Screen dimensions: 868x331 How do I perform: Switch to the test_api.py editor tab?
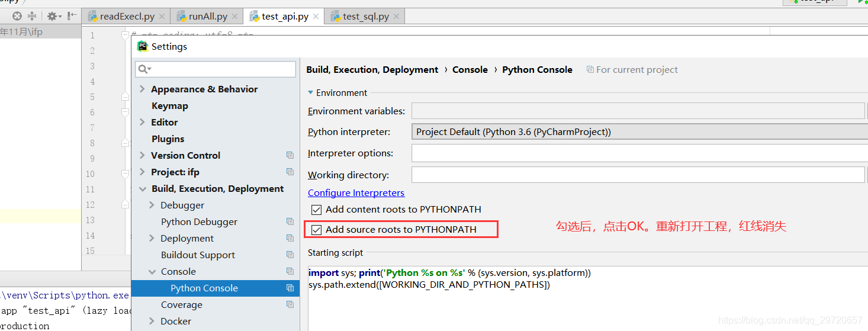tap(284, 17)
